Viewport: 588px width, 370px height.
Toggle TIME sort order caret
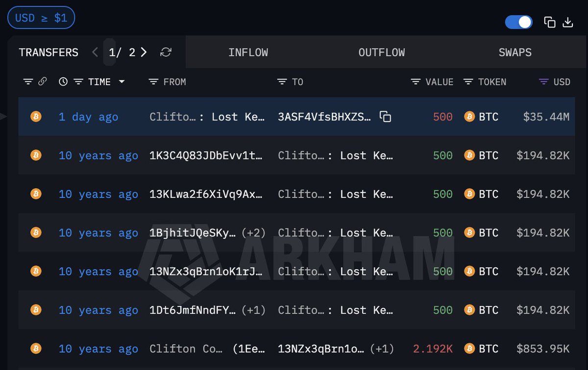pyautogui.click(x=122, y=82)
